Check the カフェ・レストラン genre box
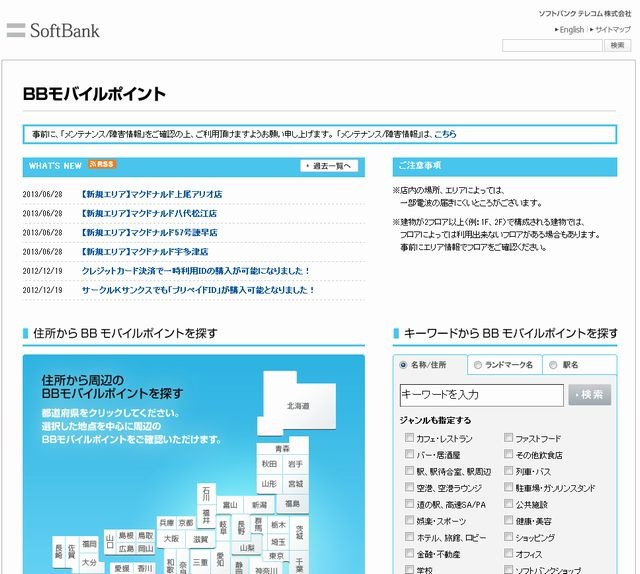 point(409,438)
